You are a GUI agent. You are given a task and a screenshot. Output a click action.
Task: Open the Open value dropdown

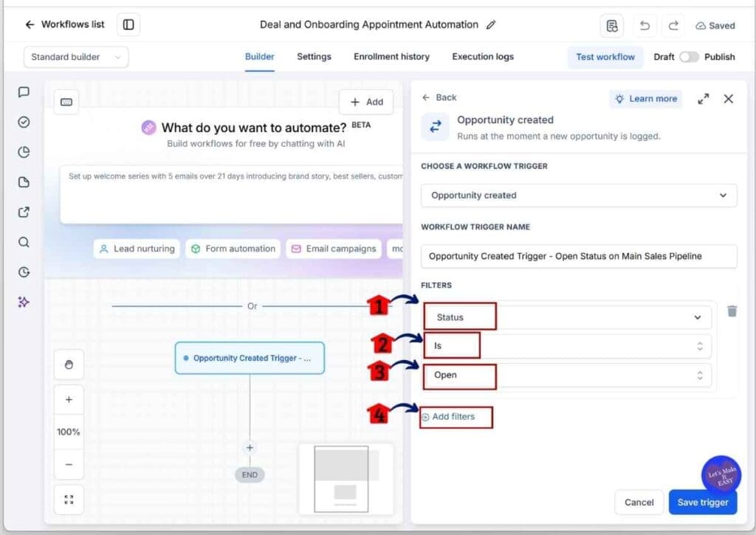tap(568, 375)
